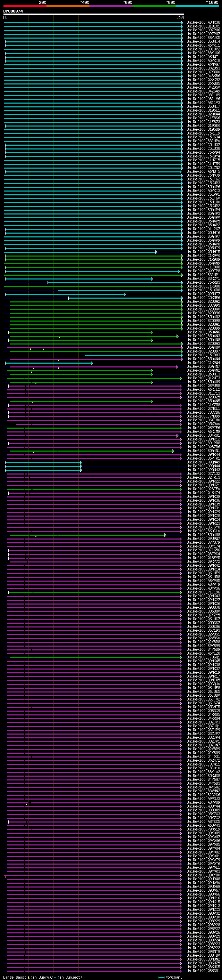This screenshot has width=222, height=980.
Task: Open hit UniRef100_Q1WLX1
Action: tap(203, 26)
